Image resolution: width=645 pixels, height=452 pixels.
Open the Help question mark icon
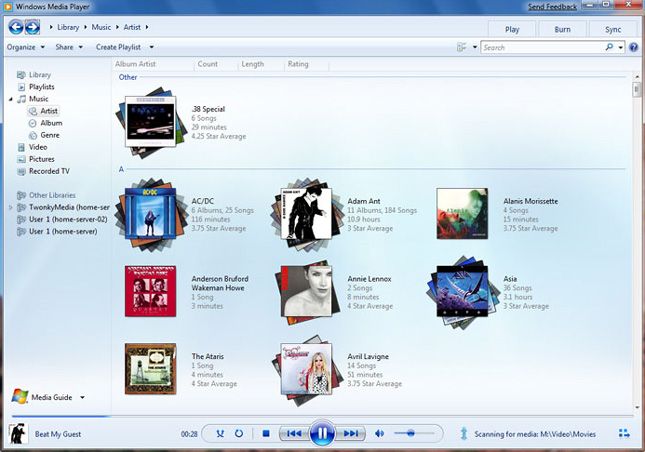(633, 47)
